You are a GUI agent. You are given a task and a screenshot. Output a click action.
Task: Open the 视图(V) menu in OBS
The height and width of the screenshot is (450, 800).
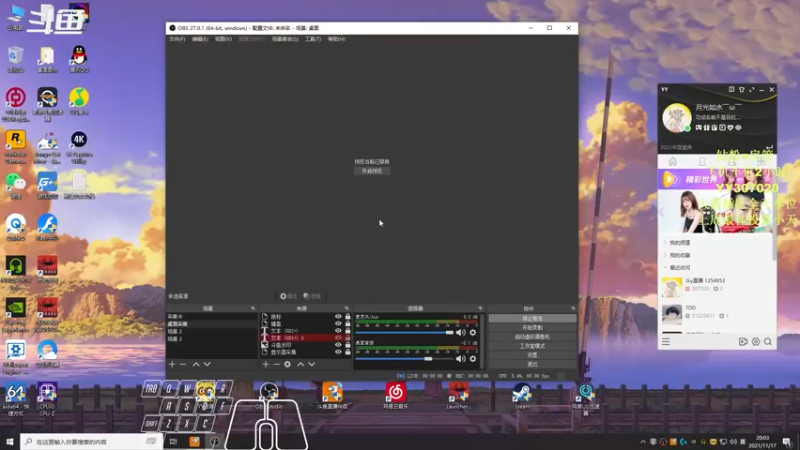click(223, 39)
